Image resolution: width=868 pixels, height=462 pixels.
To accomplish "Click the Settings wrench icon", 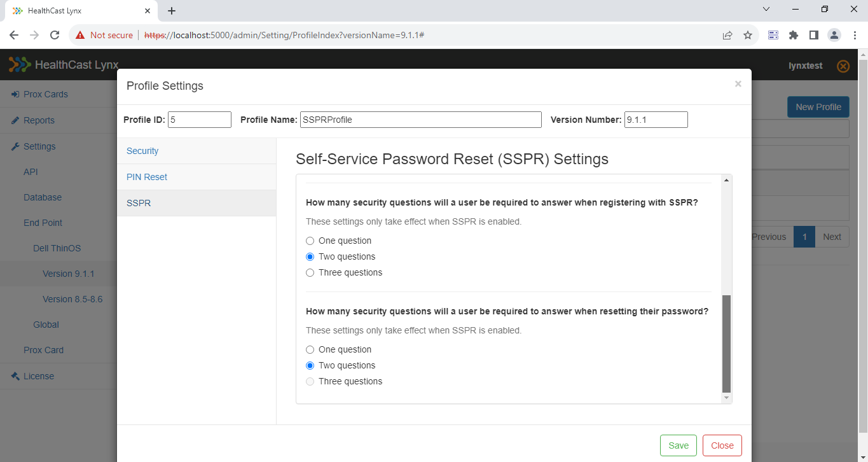I will coord(15,146).
